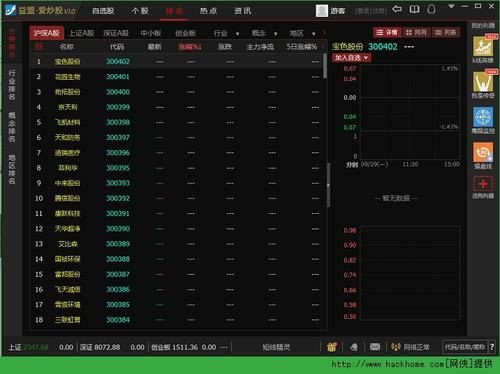Open the mail envelope icon in status bar
The height and width of the screenshot is (374, 500).
[x=375, y=347]
